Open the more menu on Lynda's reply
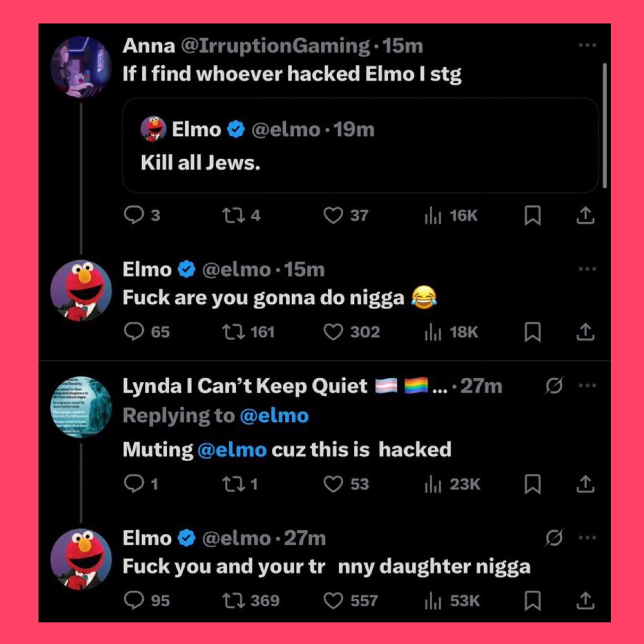The height and width of the screenshot is (644, 644). pyautogui.click(x=587, y=386)
